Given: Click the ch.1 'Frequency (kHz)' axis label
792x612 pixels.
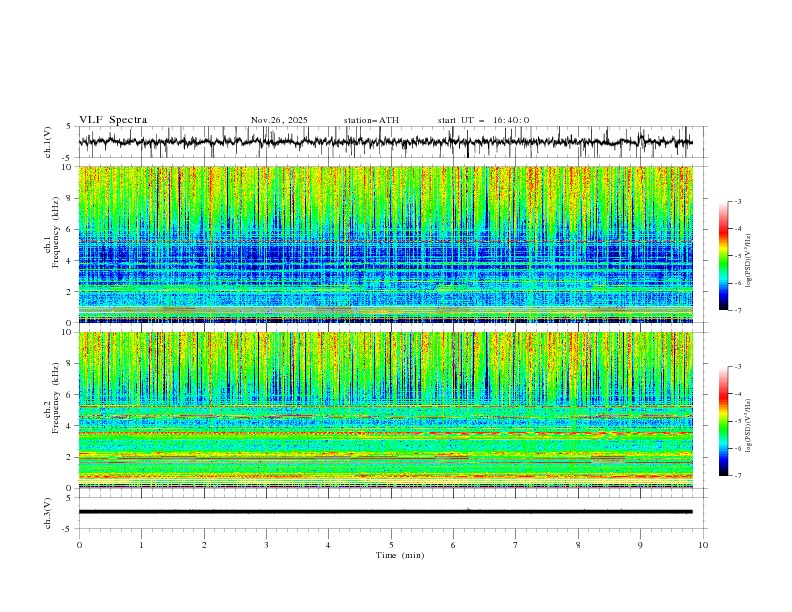Looking at the screenshot, I should tap(56, 233).
